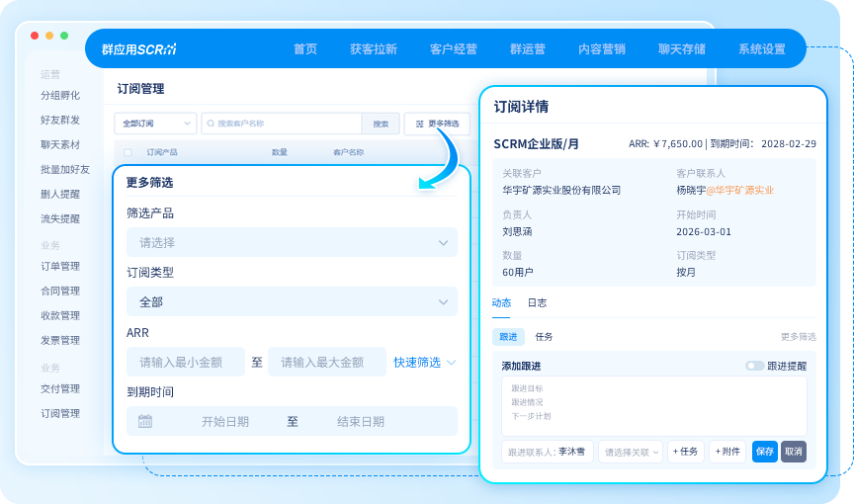Click the 客户名称 column header
The image size is (854, 504).
pos(349,152)
